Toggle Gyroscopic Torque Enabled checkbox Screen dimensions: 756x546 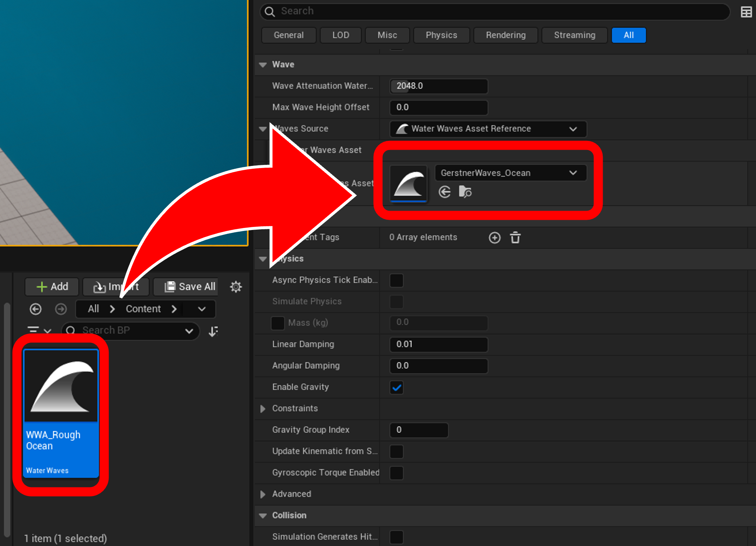pos(396,473)
